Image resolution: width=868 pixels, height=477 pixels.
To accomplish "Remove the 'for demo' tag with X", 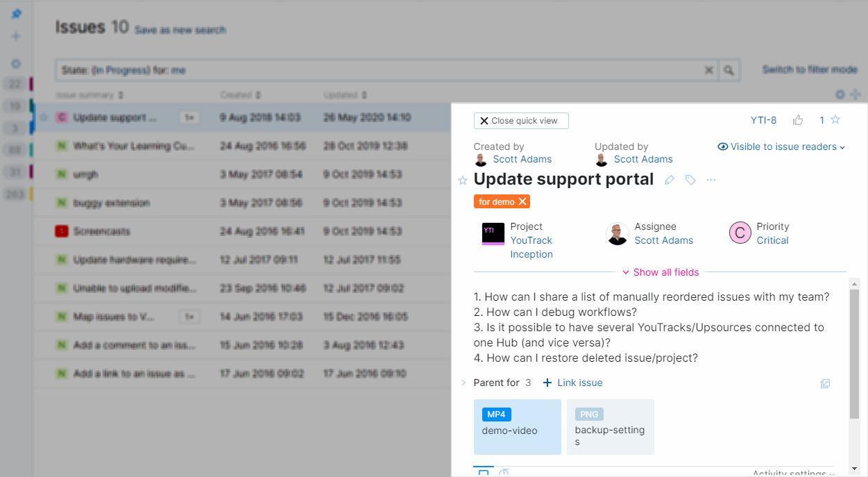I will pos(522,201).
